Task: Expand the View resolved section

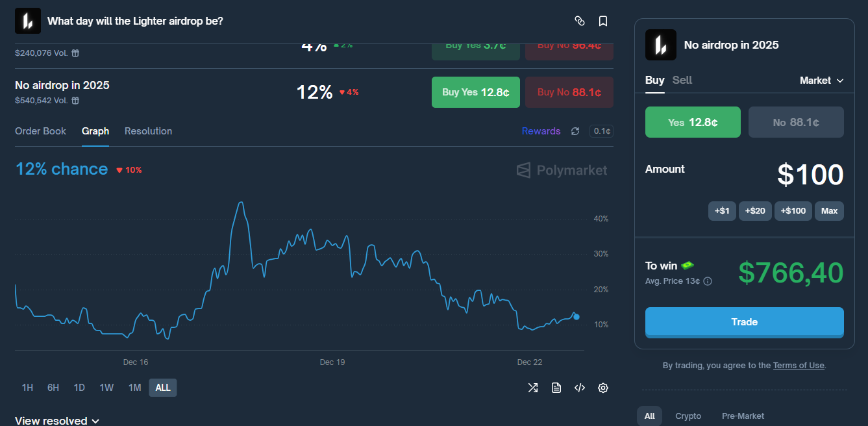Action: (x=57, y=420)
